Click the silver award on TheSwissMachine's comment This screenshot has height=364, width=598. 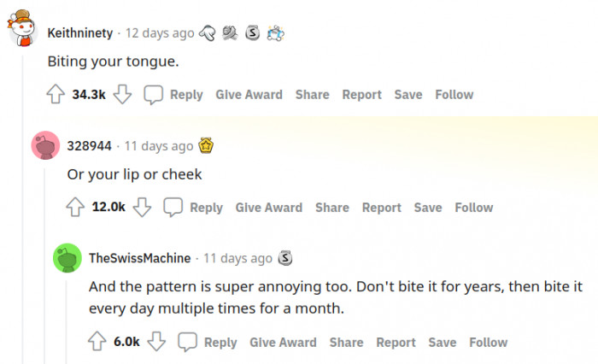[x=286, y=257]
